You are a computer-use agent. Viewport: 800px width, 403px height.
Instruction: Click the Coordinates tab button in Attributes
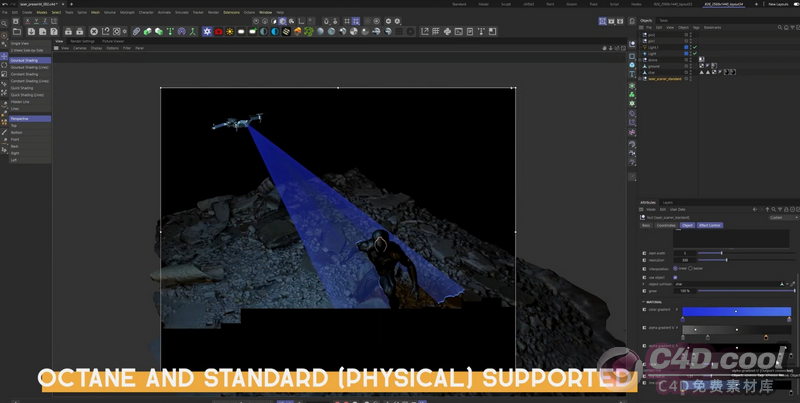click(x=666, y=225)
